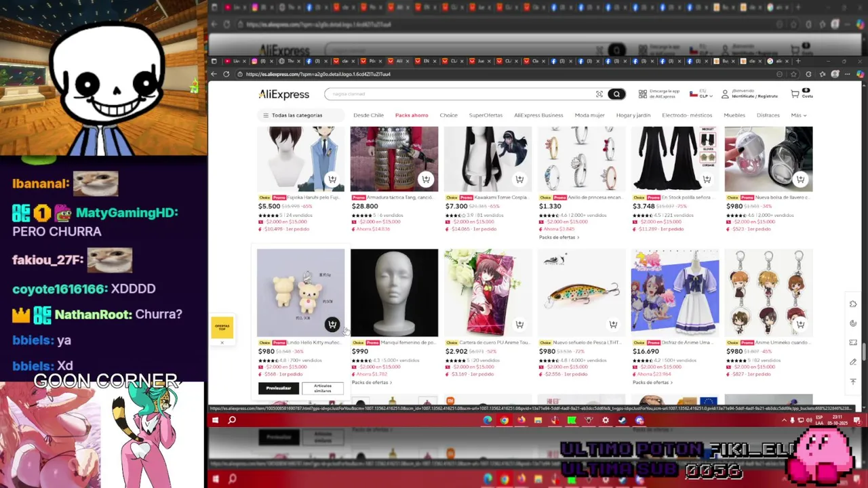Open image search camera icon in search bar

(599, 94)
